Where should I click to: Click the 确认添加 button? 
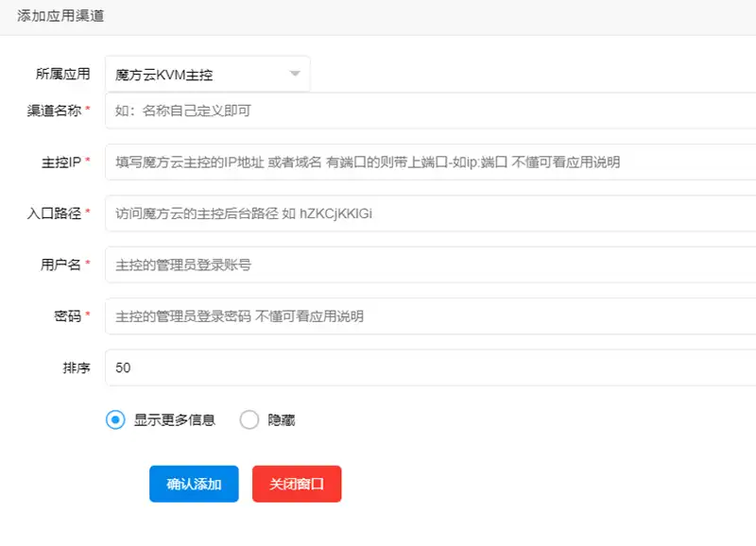[194, 484]
